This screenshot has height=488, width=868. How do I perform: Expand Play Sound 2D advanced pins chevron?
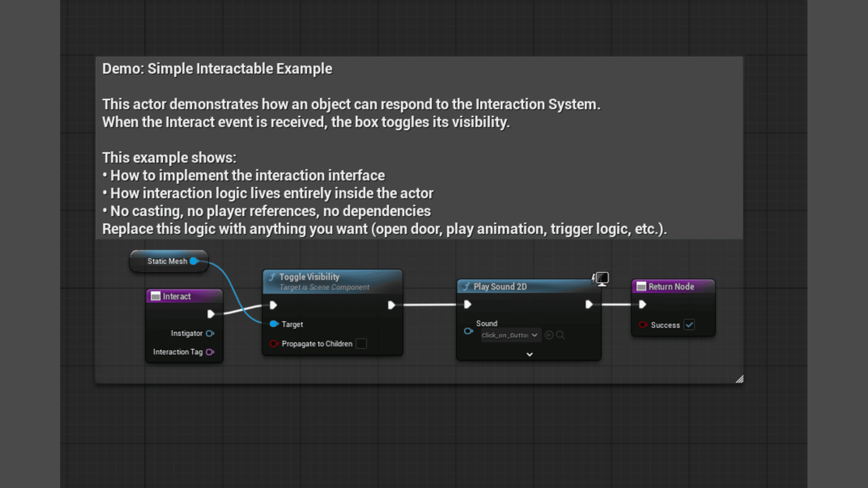[x=529, y=355]
